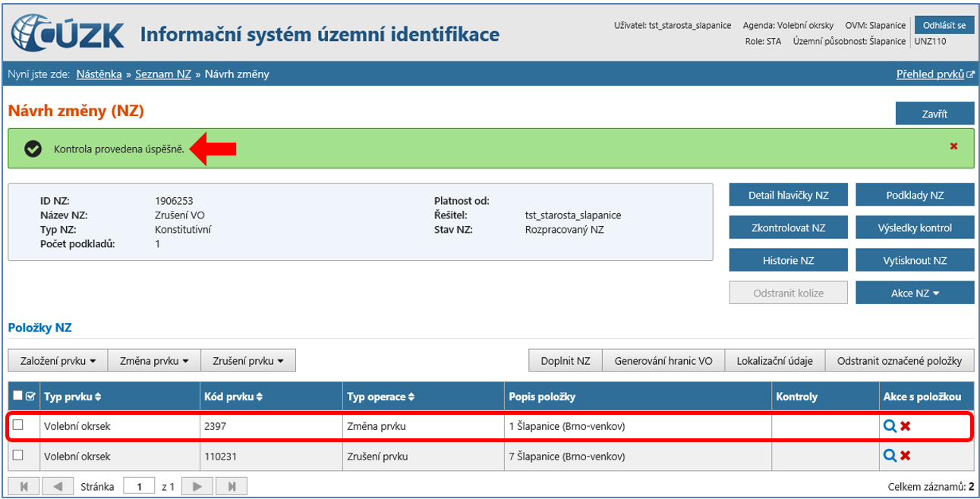Sort the table by Kód prvku column
This screenshot has height=499, width=980.
(x=232, y=397)
